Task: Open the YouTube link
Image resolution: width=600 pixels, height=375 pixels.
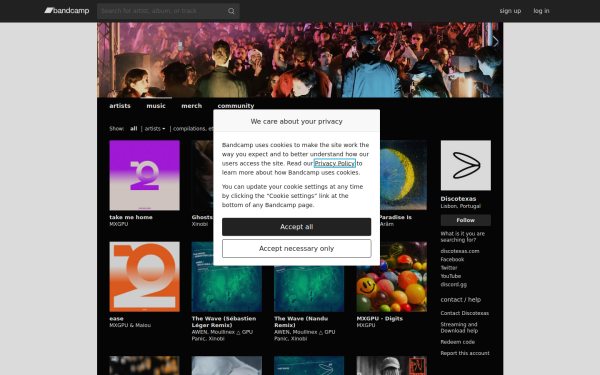Action: point(450,276)
